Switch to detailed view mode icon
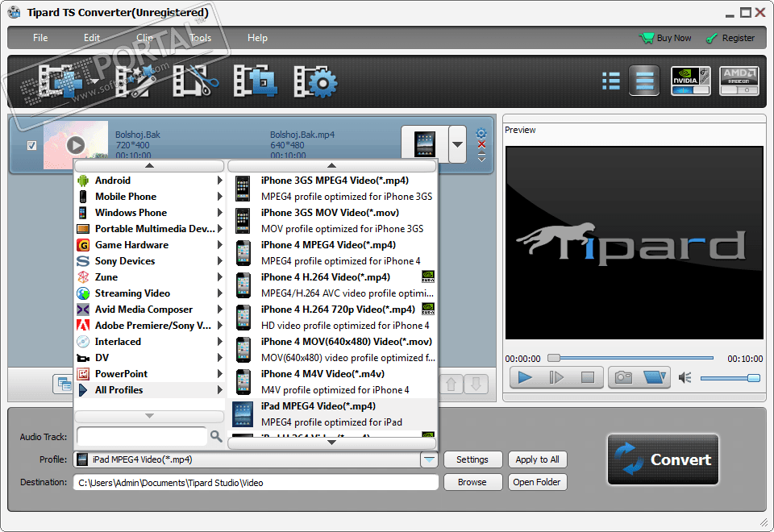This screenshot has width=774, height=532. coord(644,81)
